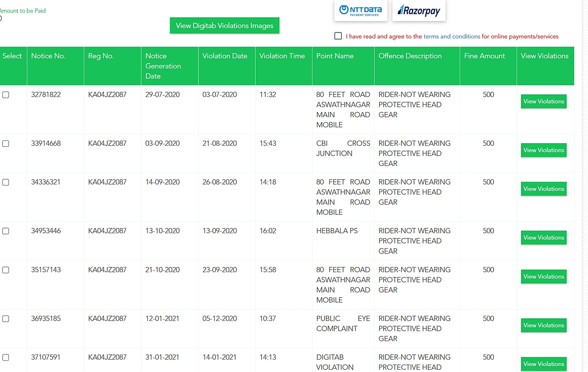View Violations for notice 36935185
The height and width of the screenshot is (372, 588).
(544, 325)
